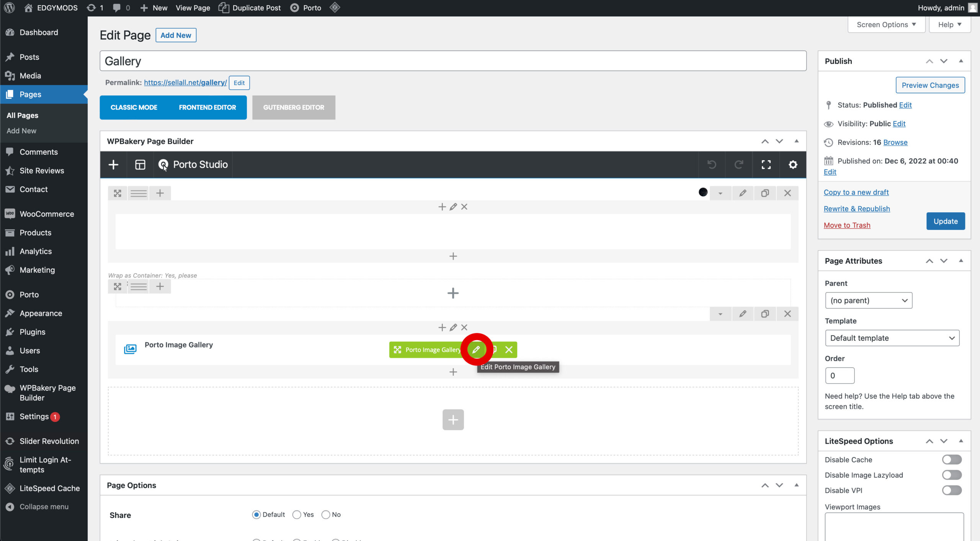This screenshot has width=980, height=541.
Task: Add column to second row
Action: (160, 287)
